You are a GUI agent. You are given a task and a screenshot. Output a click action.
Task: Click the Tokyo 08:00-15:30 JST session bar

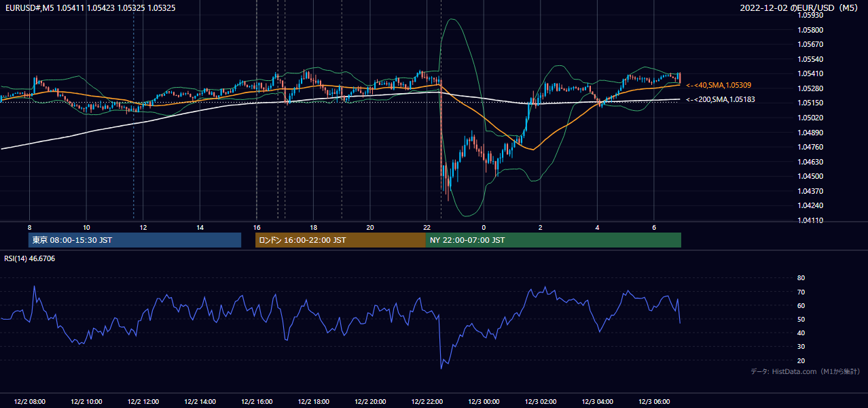pos(134,240)
